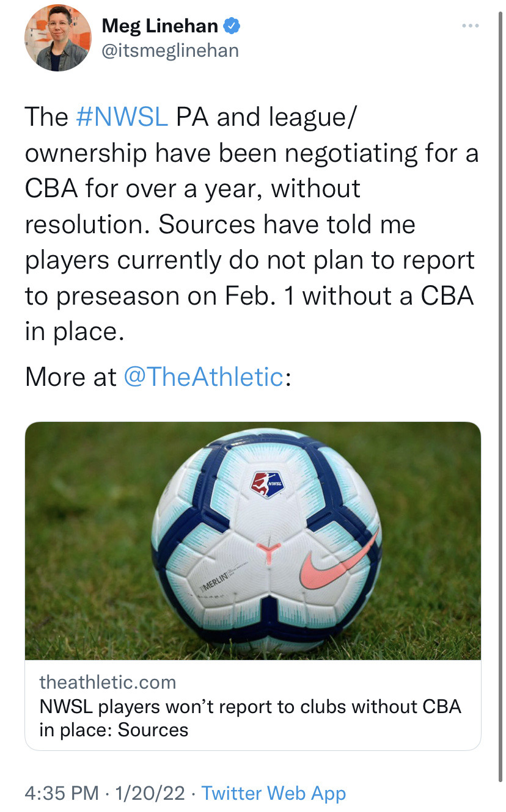506x812 pixels.
Task: Click the "More at" text line
Action: click(70, 377)
